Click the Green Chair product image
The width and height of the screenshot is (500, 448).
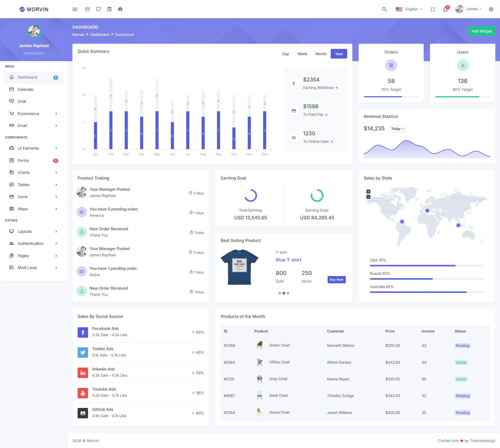click(260, 345)
